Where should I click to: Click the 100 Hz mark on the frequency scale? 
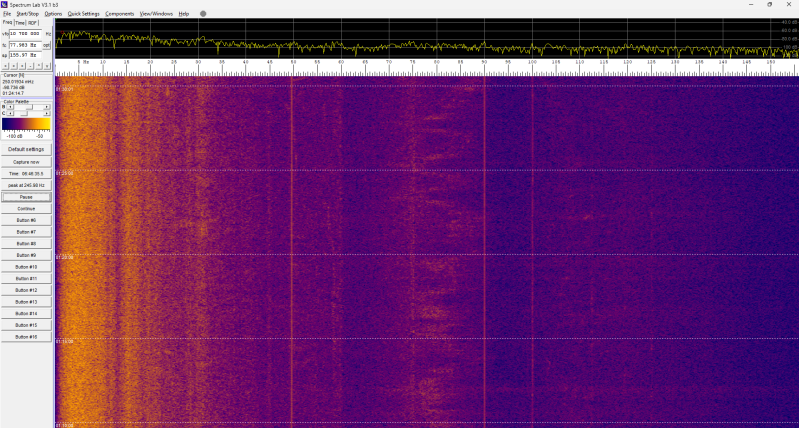(x=532, y=62)
